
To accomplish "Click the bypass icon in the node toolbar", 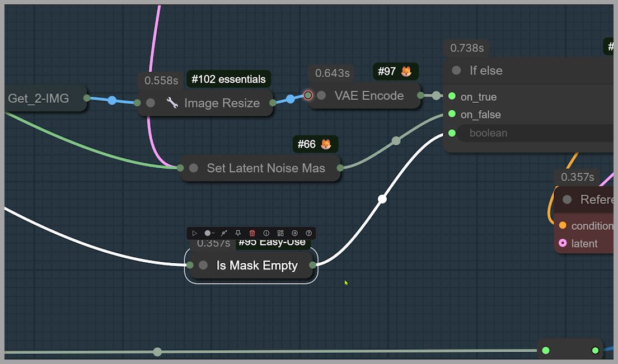I will click(x=223, y=233).
